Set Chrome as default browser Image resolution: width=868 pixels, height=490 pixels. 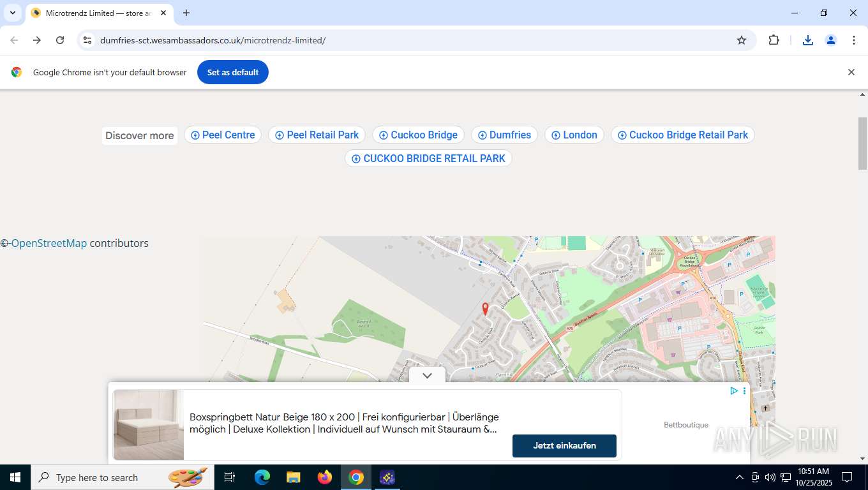coord(233,72)
